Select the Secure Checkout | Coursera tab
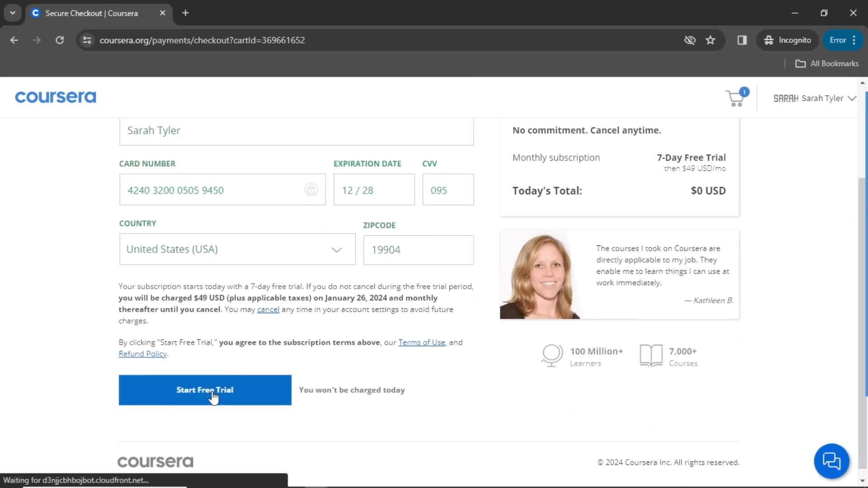Image resolution: width=868 pixels, height=488 pixels. tap(98, 13)
